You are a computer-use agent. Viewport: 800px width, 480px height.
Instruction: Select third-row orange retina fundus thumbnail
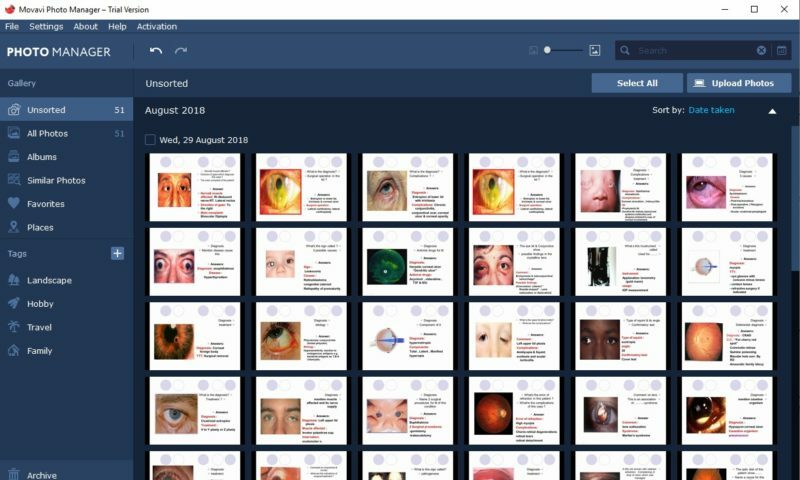[x=727, y=336]
